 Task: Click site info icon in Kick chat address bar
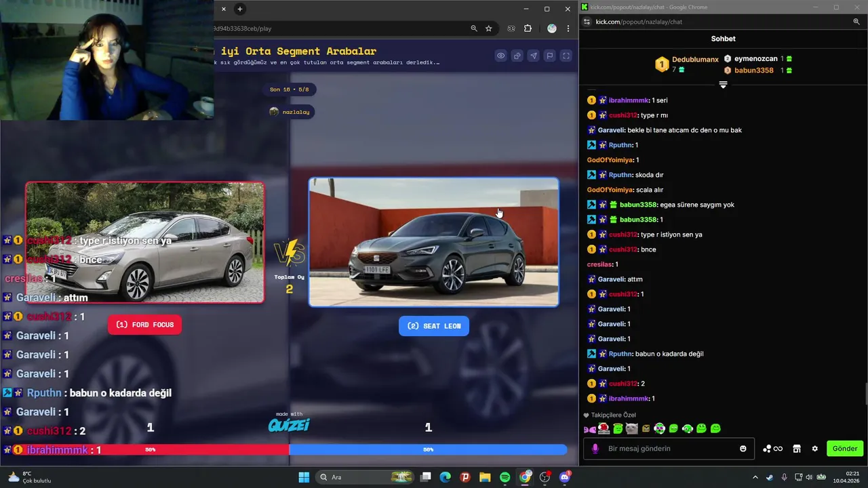click(x=587, y=22)
